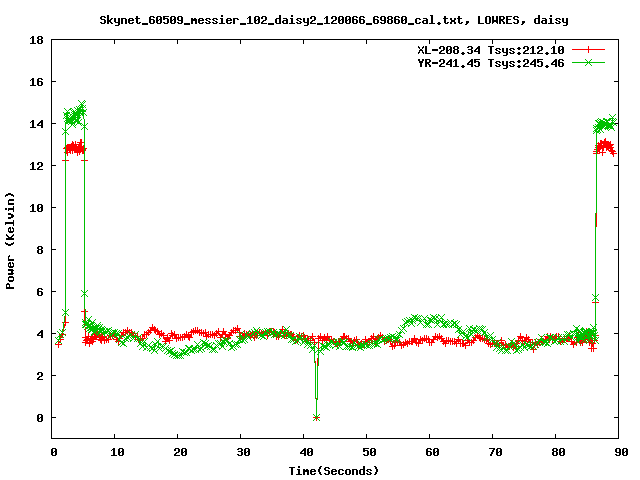Screen dimensions: 640x480
Task: Click the red XL legend line sample
Action: (588, 50)
